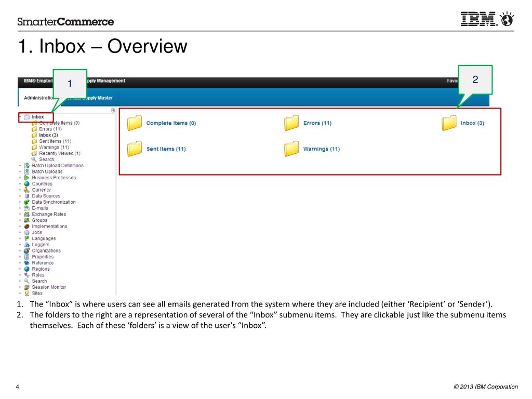Select Sent Items (11) in sidebar tree
This screenshot has height=399, width=532.
[x=55, y=141]
